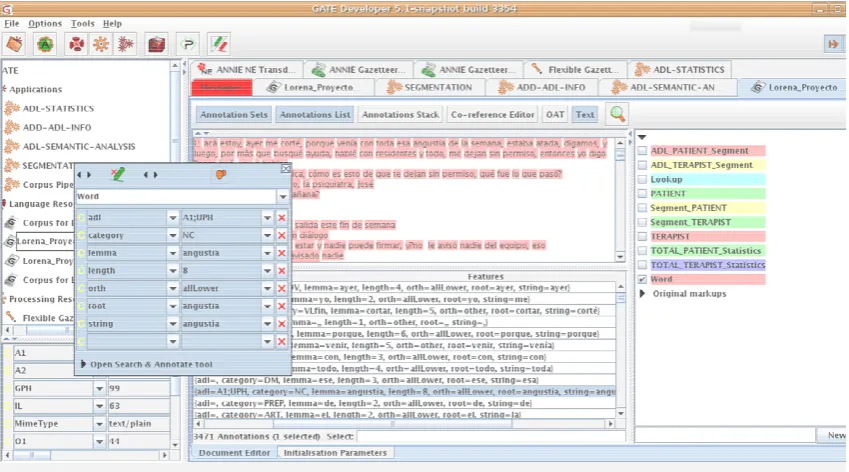Screen dimensions: 849x472
Task: Delete the orth feature row with red X
Action: [282, 289]
